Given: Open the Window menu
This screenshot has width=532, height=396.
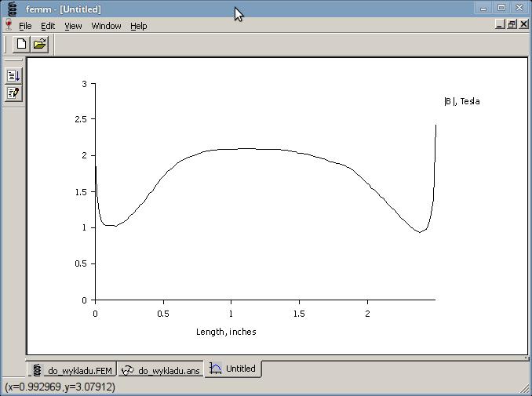Looking at the screenshot, I should (x=106, y=26).
